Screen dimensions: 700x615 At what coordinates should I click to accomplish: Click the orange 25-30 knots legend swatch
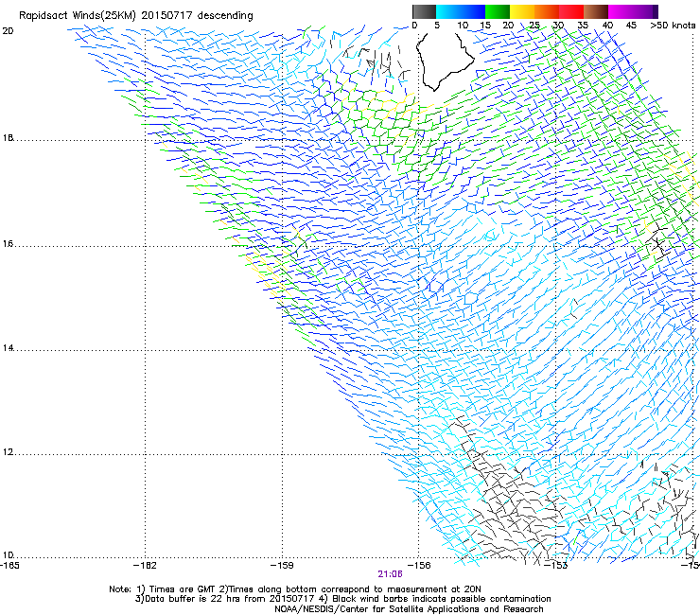pos(547,11)
